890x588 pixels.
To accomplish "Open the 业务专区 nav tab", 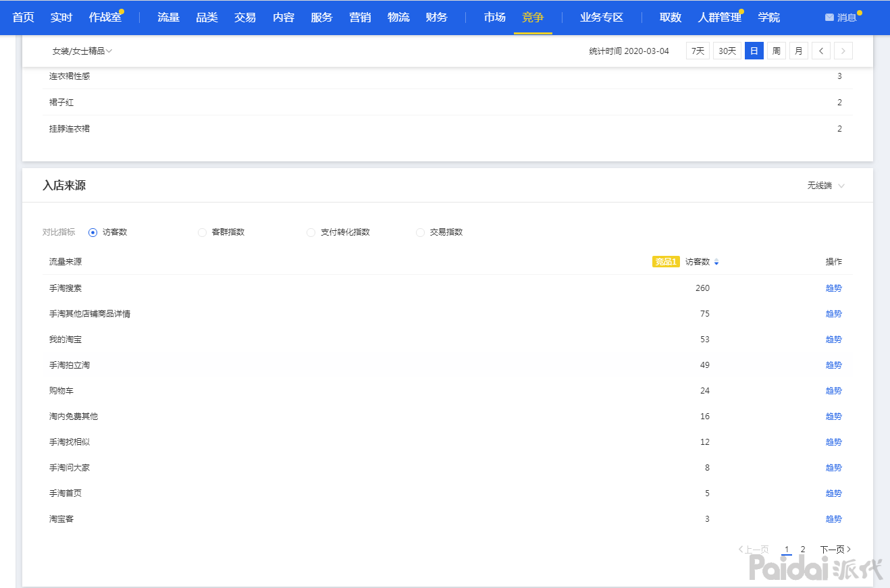I will [602, 18].
